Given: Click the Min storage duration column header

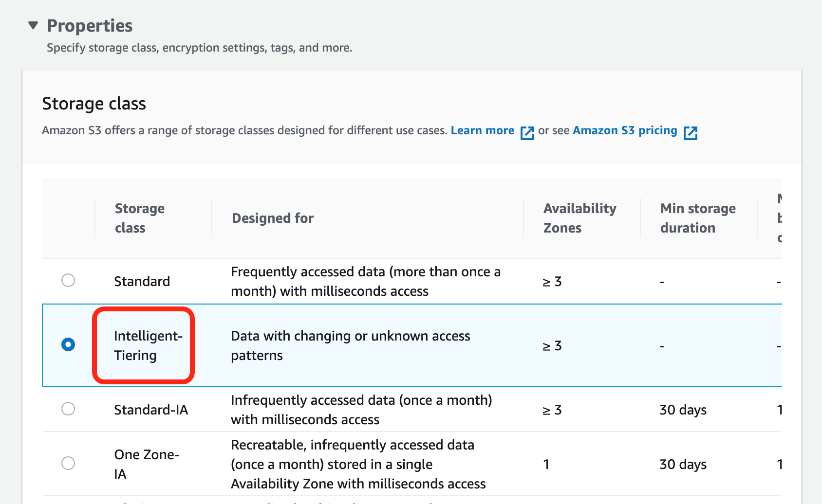Looking at the screenshot, I should (x=697, y=218).
